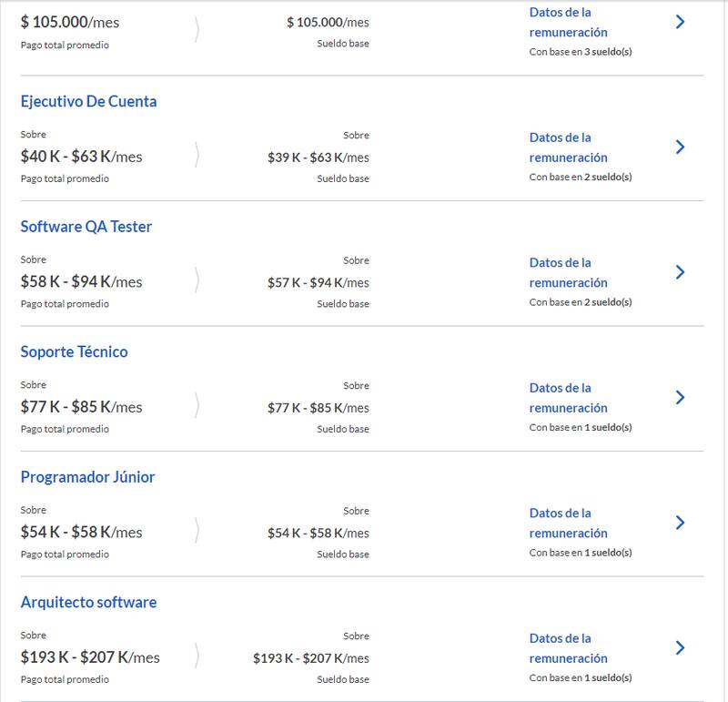Expand the Ejecutivo De Cuenta row chevron
Image resolution: width=728 pixels, height=702 pixels.
point(680,147)
